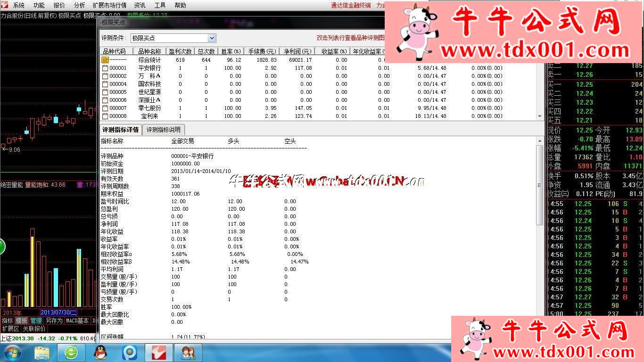
Task: Sort by the 品种名称 column header
Action: (x=149, y=51)
